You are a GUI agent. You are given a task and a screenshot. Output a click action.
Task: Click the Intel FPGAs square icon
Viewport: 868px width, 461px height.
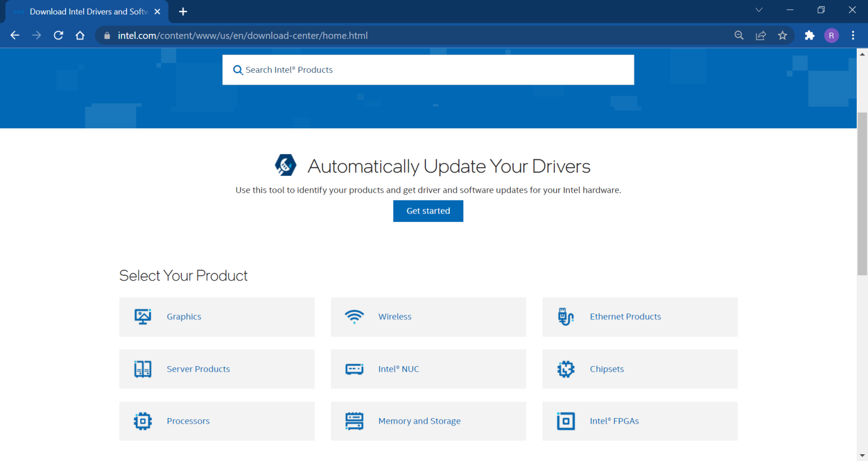(566, 421)
